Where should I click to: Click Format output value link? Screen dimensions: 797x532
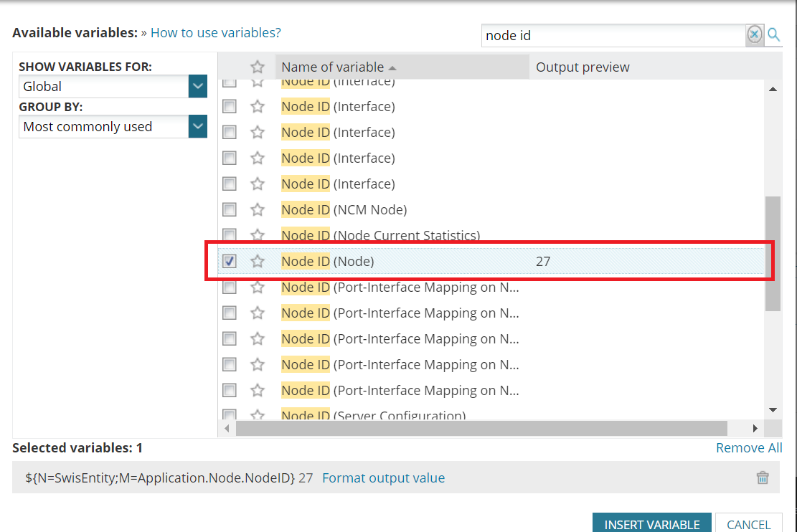tap(383, 478)
